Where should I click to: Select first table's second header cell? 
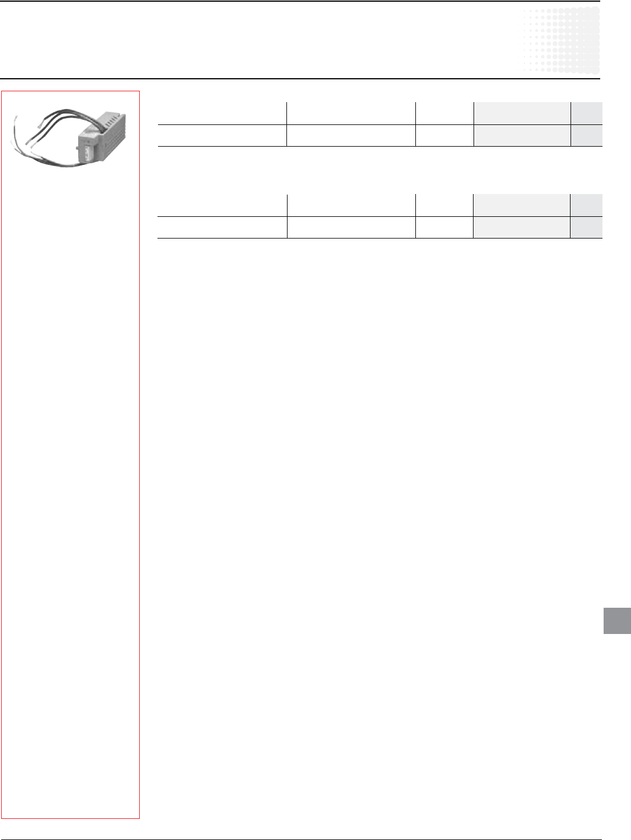tap(351, 114)
